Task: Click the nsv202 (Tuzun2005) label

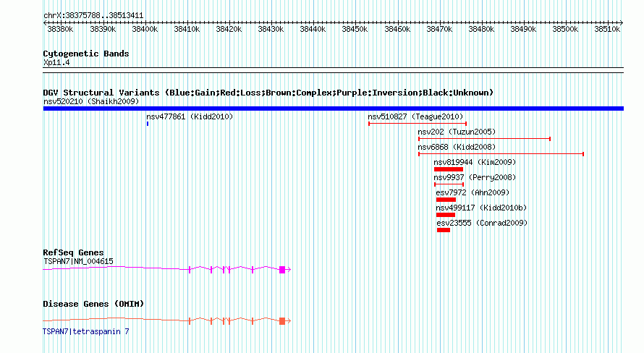Action: tap(457, 132)
